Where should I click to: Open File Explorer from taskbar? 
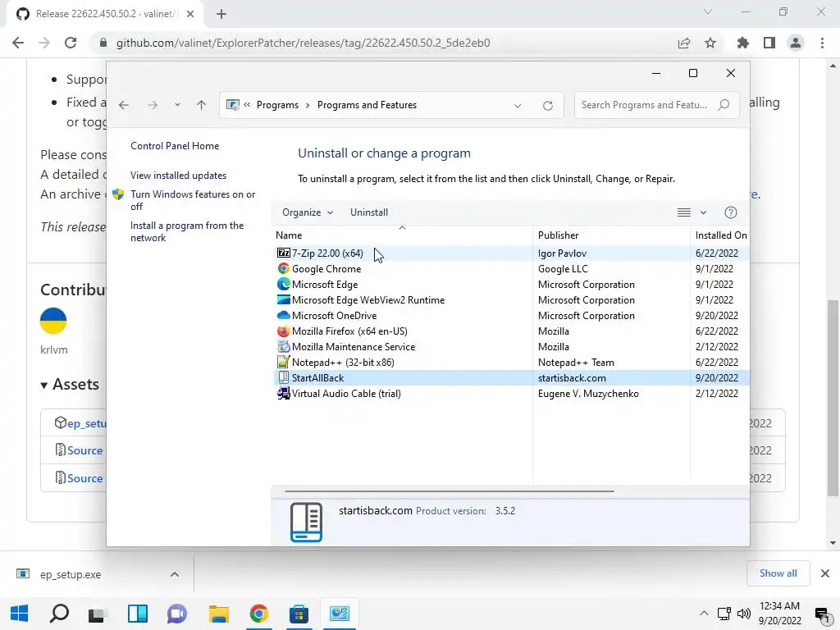[x=218, y=614]
